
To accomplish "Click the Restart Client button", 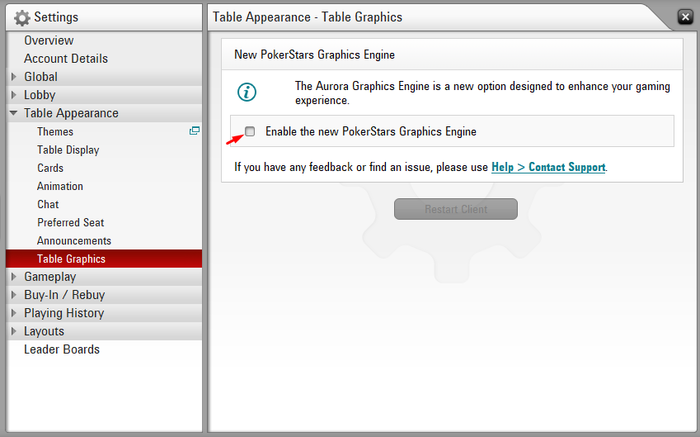I will pyautogui.click(x=456, y=209).
